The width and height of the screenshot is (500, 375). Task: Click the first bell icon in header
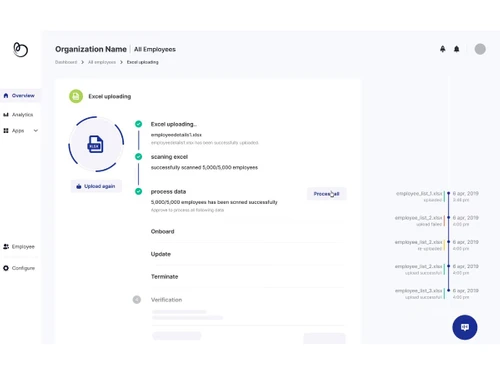(x=443, y=49)
